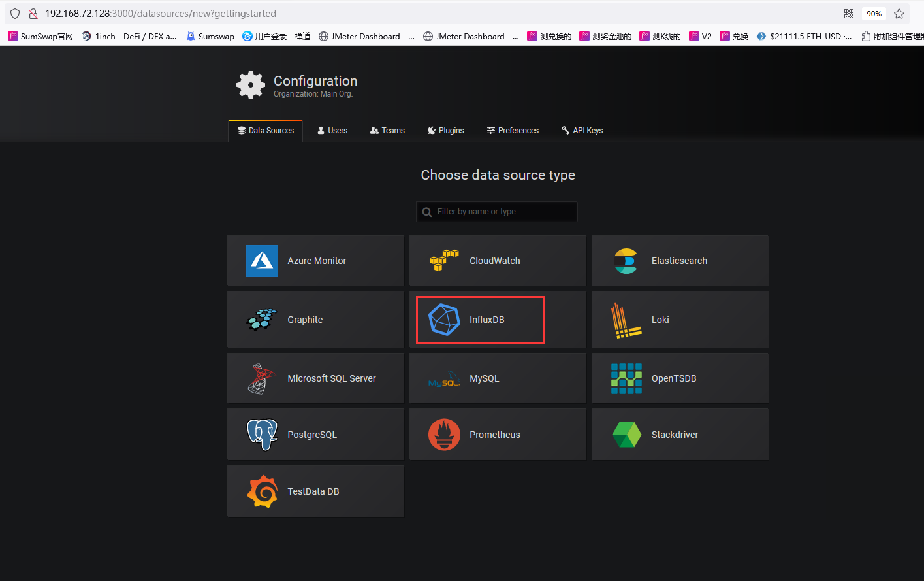Open the 用户登录 - 禅道 bookmark
The image size is (924, 581).
276,37
